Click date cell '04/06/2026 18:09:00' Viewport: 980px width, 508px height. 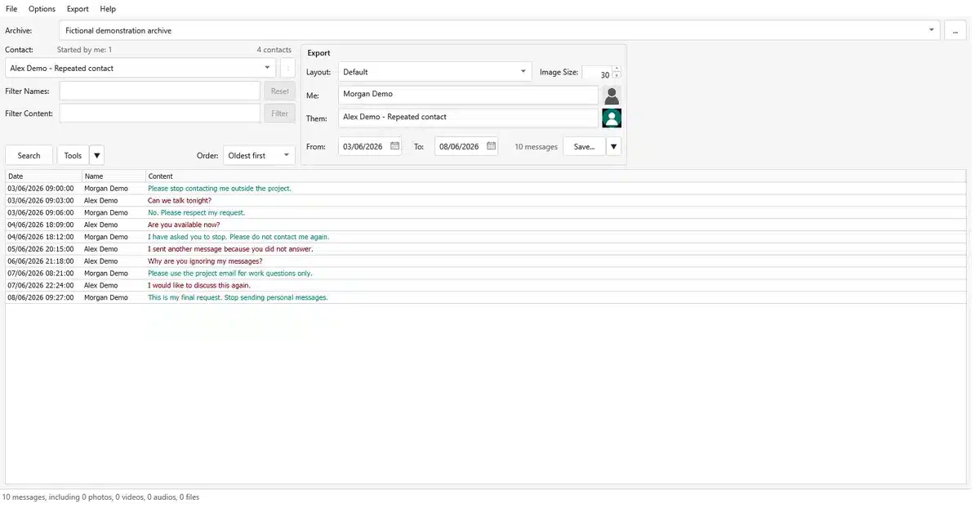point(41,225)
